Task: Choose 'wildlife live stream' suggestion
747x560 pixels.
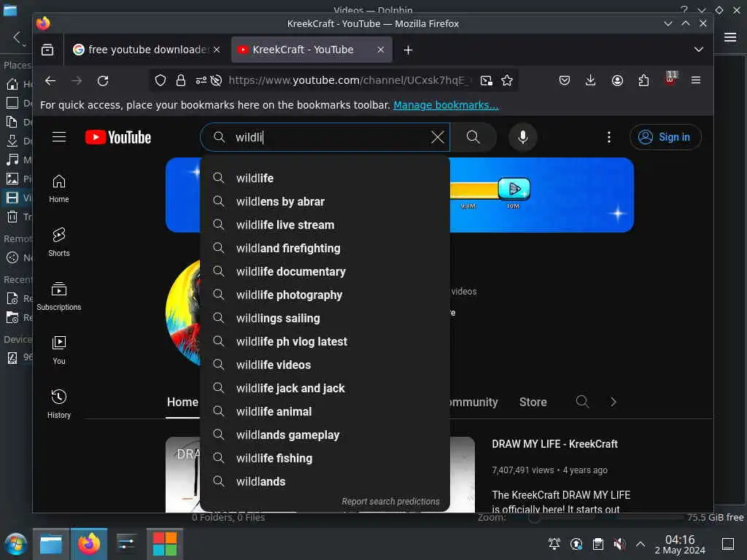Action: click(325, 225)
